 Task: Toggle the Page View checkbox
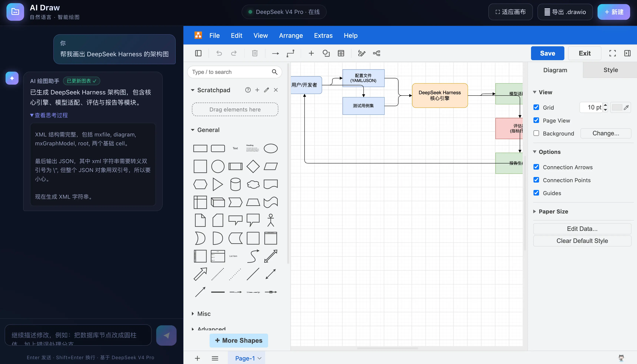point(536,120)
